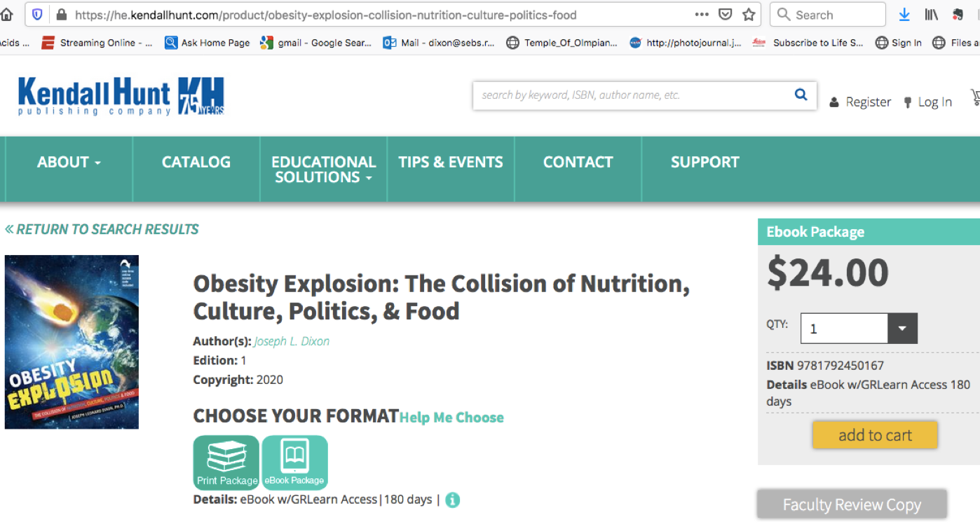
Task: Open the QTY quantity dropdown
Action: pos(901,329)
